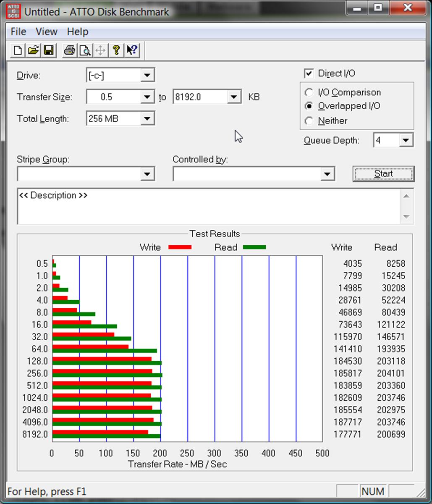Viewport: 432px width, 504px height.
Task: Click the read value 200699
Action: (x=391, y=434)
